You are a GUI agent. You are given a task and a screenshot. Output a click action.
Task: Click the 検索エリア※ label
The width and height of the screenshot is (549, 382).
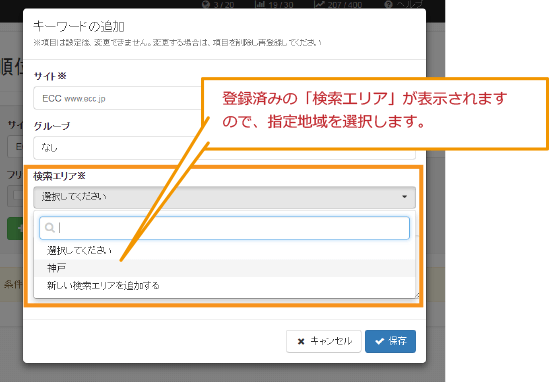point(60,176)
